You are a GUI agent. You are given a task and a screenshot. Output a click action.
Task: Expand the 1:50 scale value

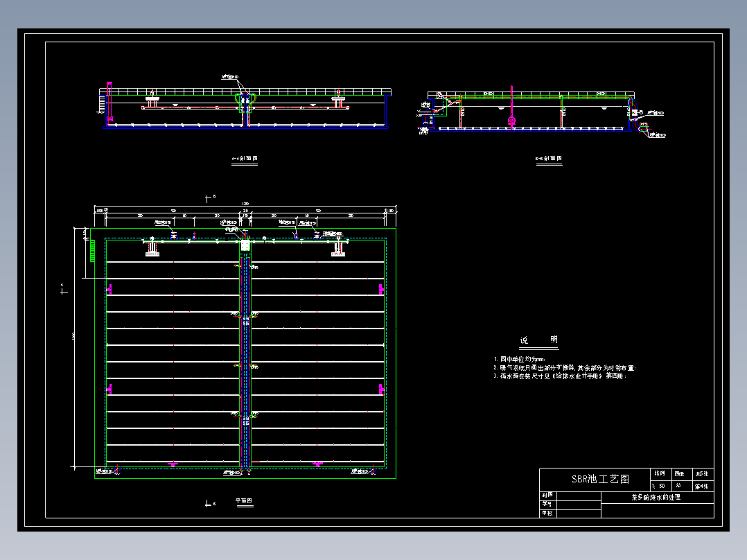(x=659, y=485)
